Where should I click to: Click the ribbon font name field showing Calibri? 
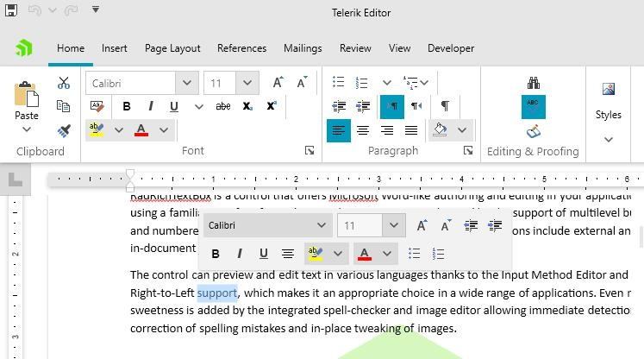pos(130,83)
